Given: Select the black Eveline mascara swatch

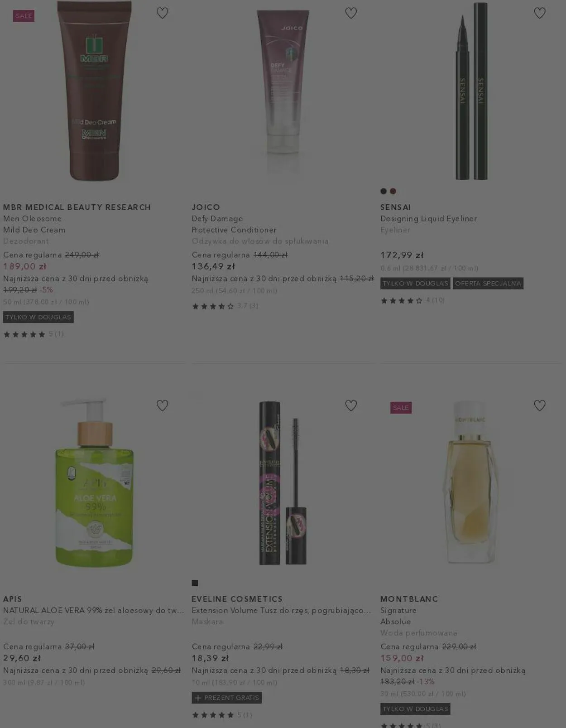Looking at the screenshot, I should [195, 583].
